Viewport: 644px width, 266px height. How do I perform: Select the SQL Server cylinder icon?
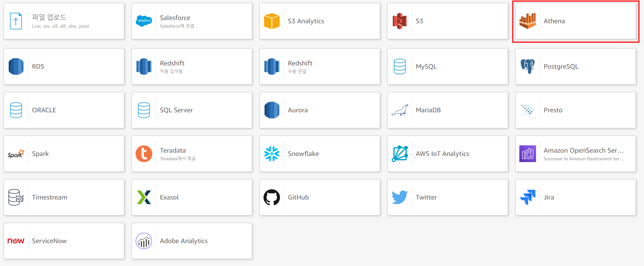click(144, 110)
